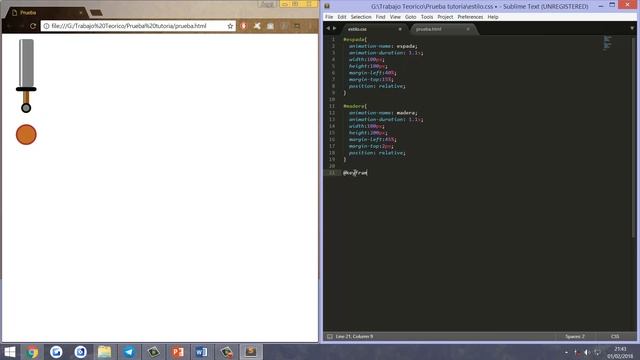Click the white cross-shaped Chrome extension icon
Viewport: 640px width, 360px height.
pyautogui.click(x=257, y=26)
